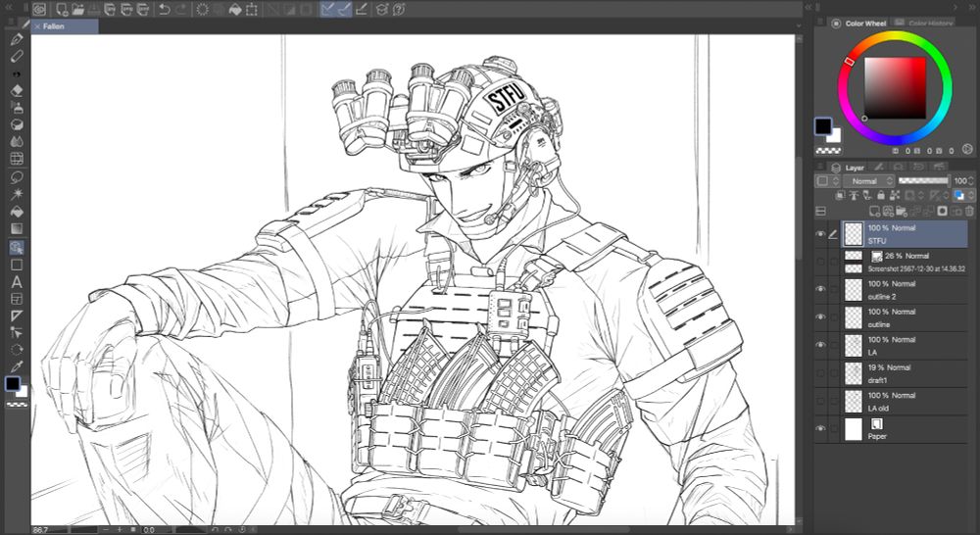
Task: Select the Blend droplets tool
Action: coord(17,141)
